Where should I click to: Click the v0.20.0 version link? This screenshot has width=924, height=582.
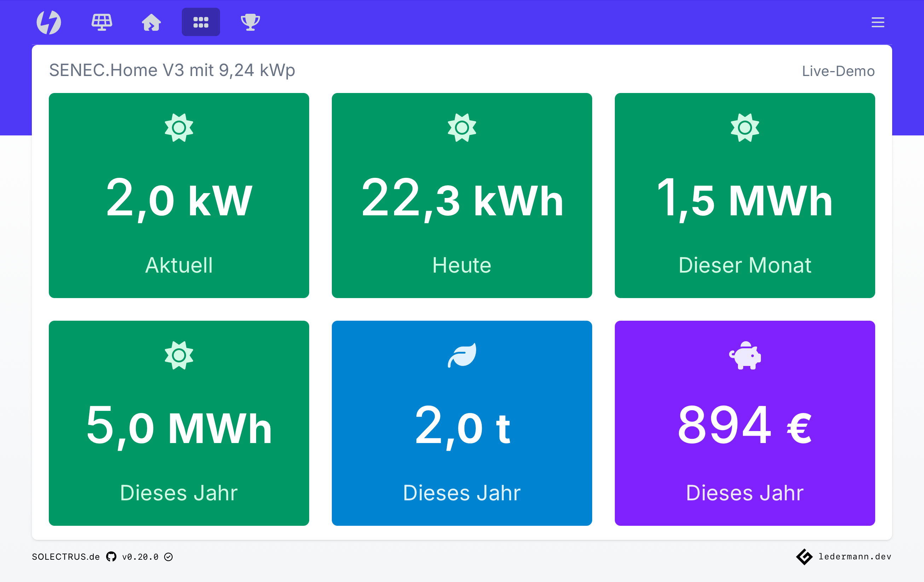(x=140, y=557)
